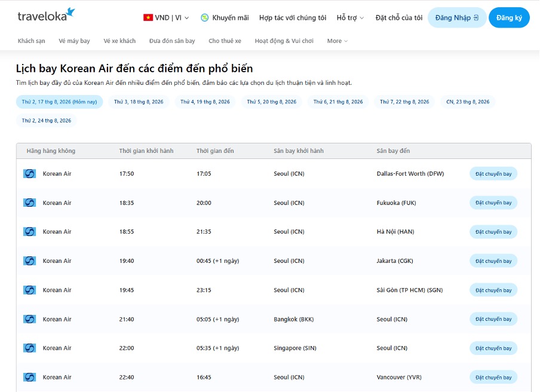Open Hợp tác với chúng tôi link
Image resolution: width=540 pixels, height=392 pixels.
tap(293, 17)
